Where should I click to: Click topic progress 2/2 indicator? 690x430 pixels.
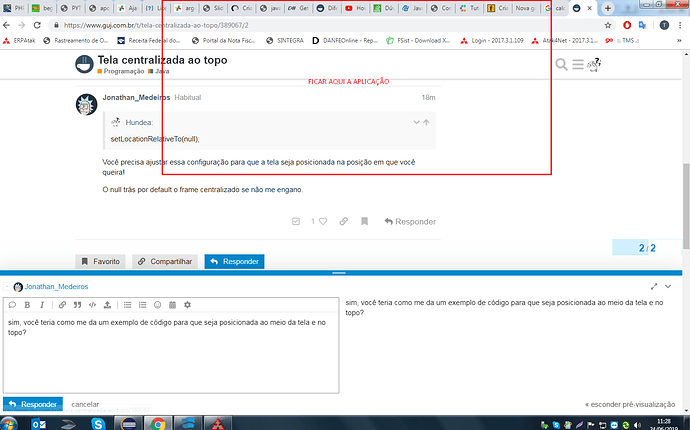[x=647, y=248]
